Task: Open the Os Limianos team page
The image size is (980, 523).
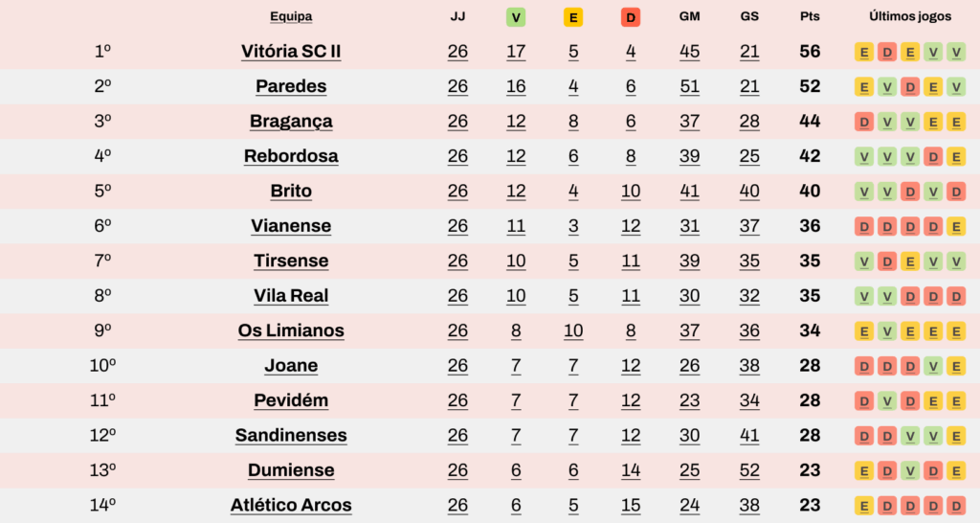Action: pyautogui.click(x=291, y=330)
